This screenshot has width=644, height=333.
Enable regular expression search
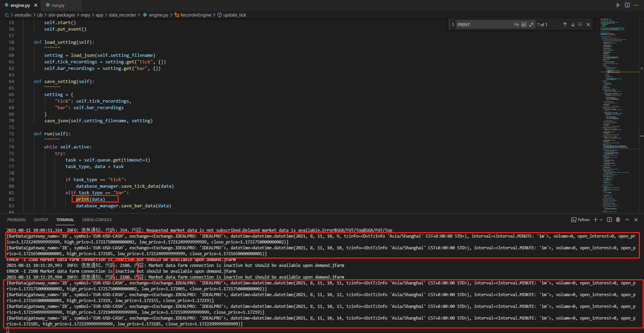531,24
